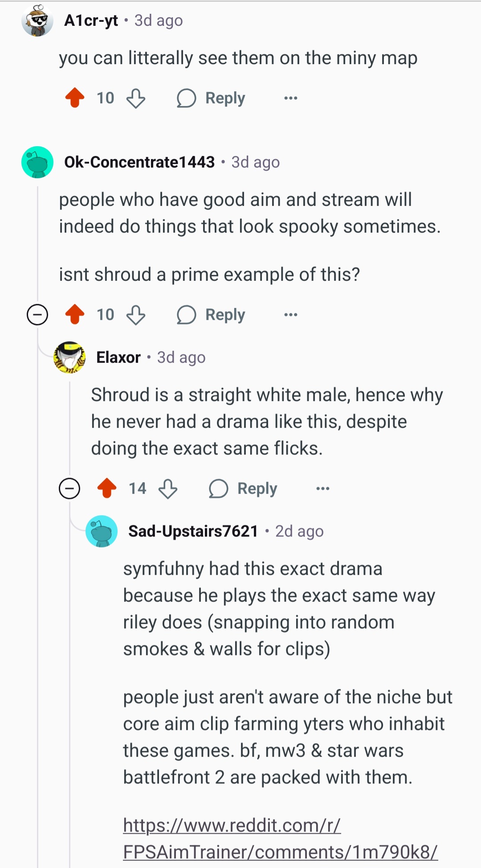The height and width of the screenshot is (868, 481).
Task: Reply to Elaxor's comment
Action: tap(243, 489)
